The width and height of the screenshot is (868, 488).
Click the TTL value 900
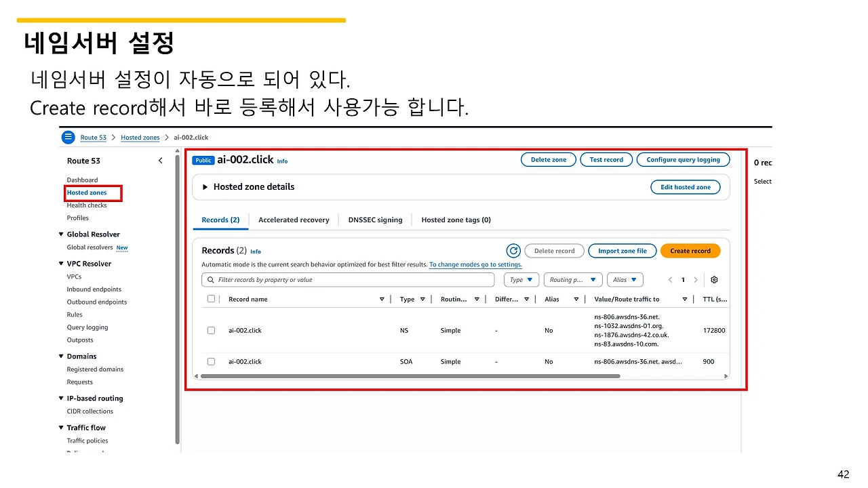pyautogui.click(x=709, y=362)
